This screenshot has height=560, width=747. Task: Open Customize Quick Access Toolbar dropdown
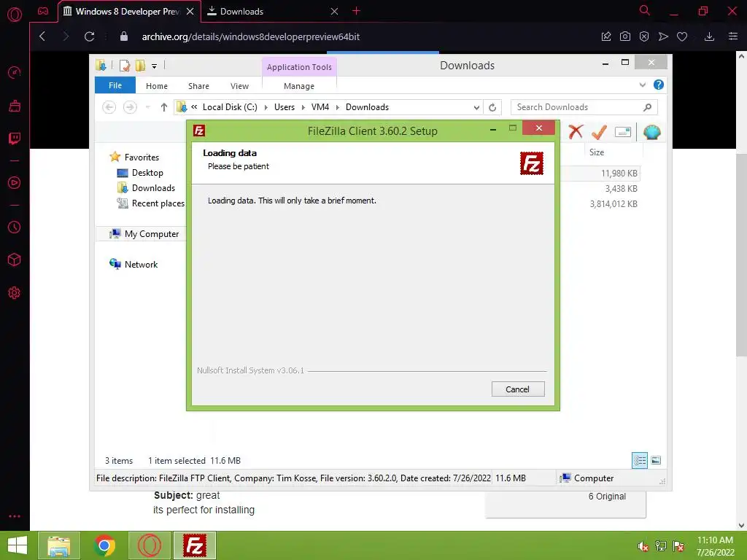click(x=155, y=66)
